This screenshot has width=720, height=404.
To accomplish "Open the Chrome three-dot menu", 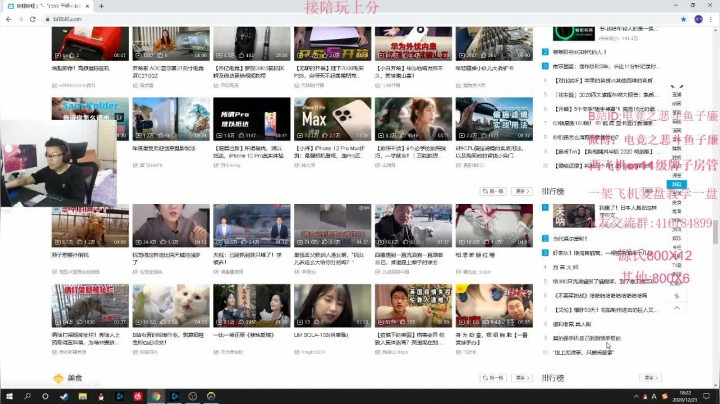I will pyautogui.click(x=711, y=19).
